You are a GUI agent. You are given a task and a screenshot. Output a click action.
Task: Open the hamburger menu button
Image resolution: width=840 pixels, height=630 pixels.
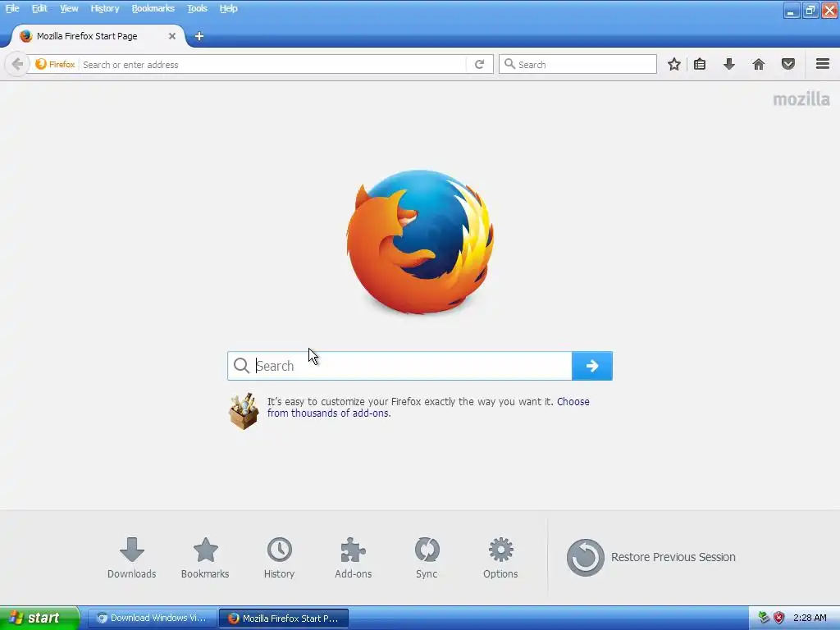823,64
